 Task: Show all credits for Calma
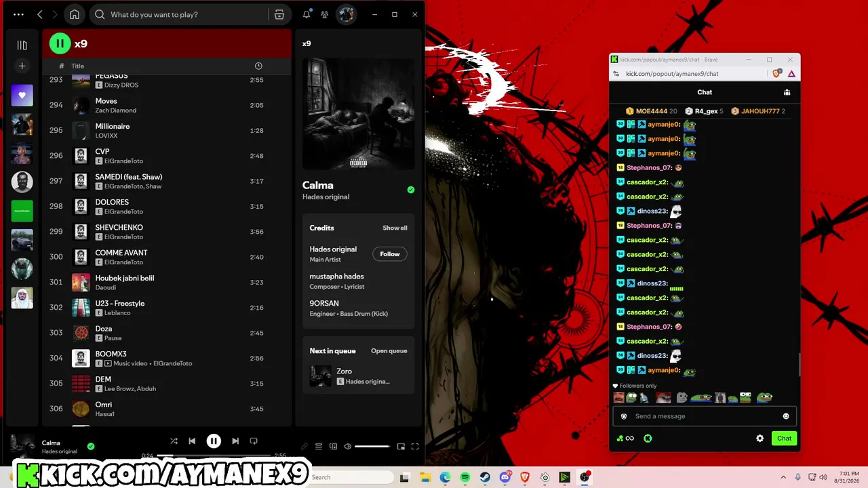point(395,228)
